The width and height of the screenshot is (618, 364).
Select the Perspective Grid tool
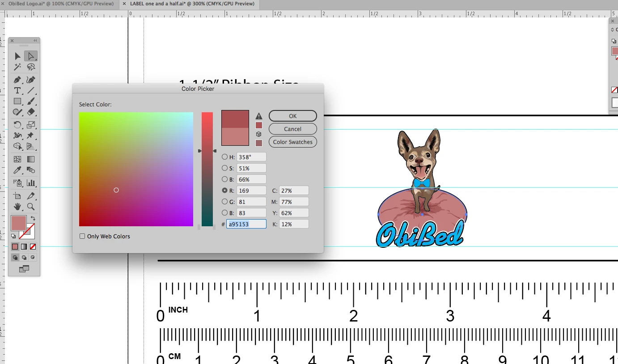[31, 146]
